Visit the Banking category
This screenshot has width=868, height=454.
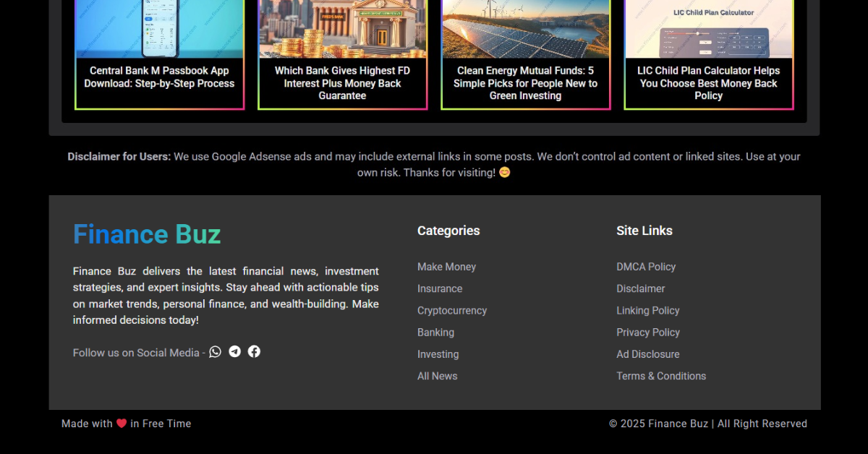point(435,333)
